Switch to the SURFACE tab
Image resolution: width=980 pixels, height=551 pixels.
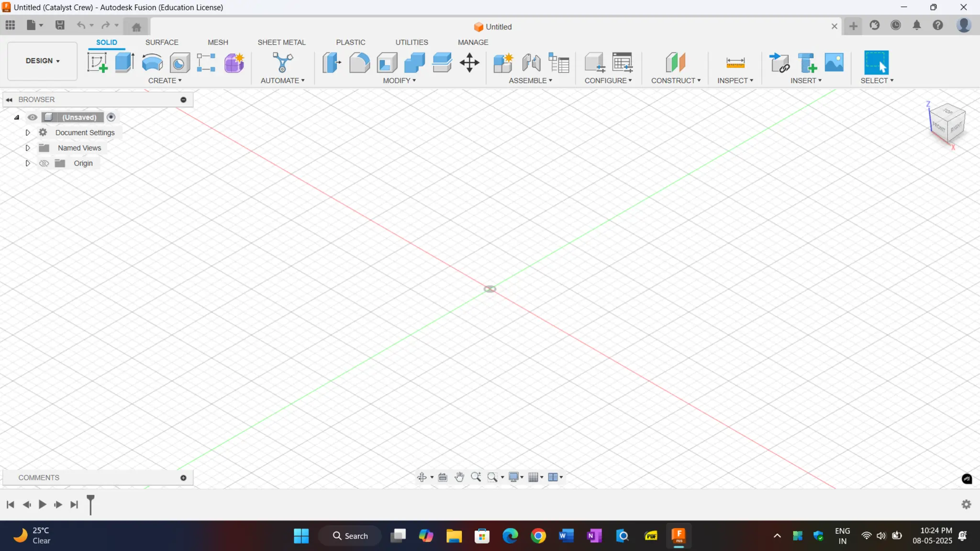[162, 42]
